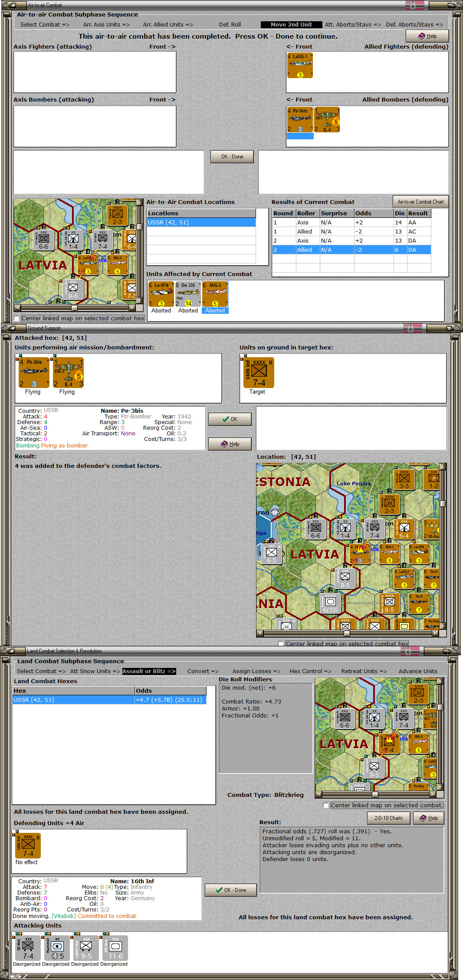Click the Round column header

pyautogui.click(x=284, y=214)
